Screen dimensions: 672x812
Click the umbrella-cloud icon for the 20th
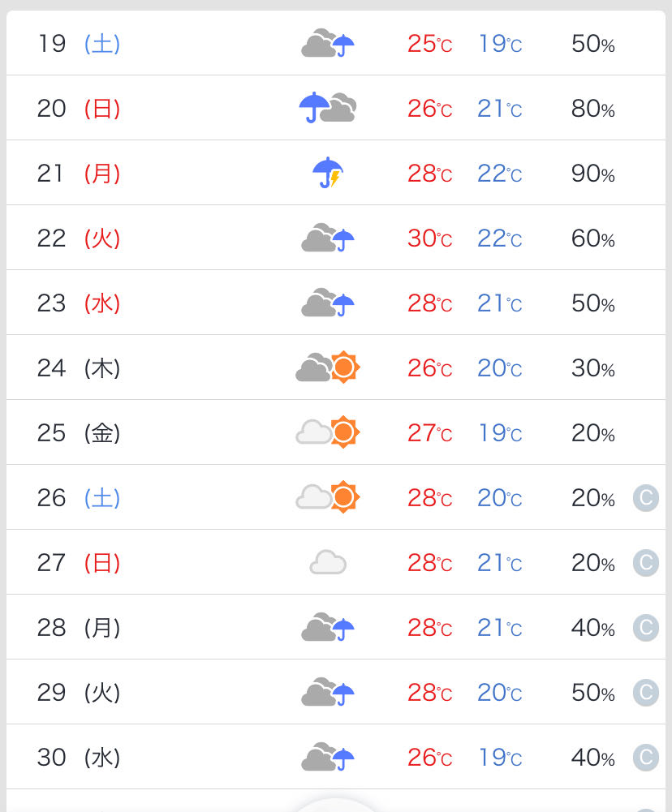[x=327, y=108]
